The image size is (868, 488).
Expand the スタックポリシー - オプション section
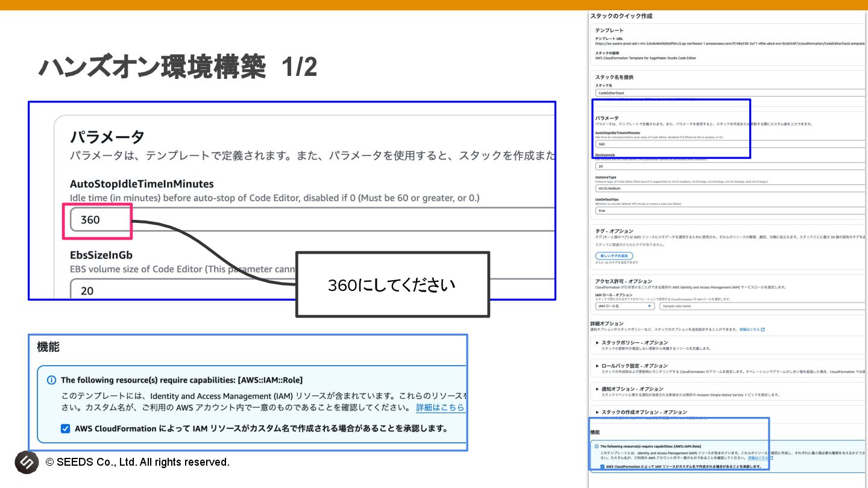click(635, 342)
